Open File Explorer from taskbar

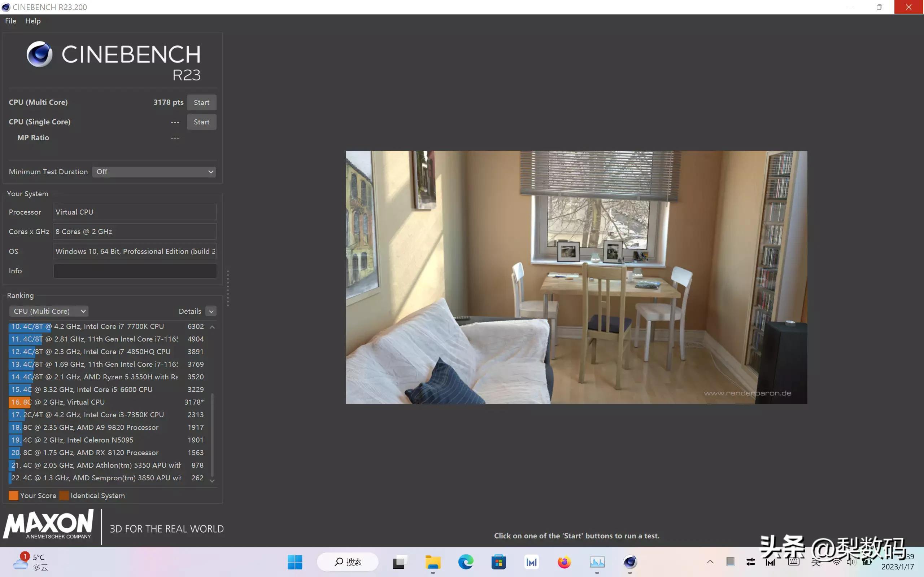tap(433, 562)
